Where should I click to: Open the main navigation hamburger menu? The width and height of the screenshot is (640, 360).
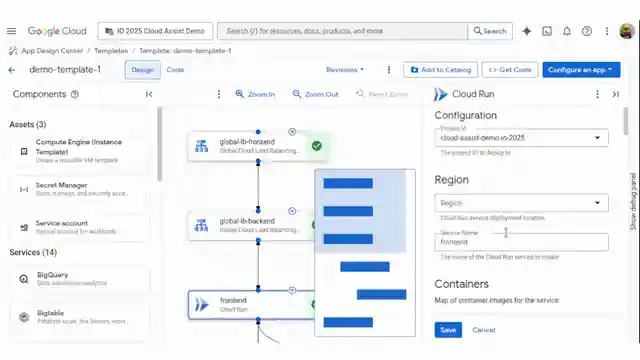tap(11, 31)
